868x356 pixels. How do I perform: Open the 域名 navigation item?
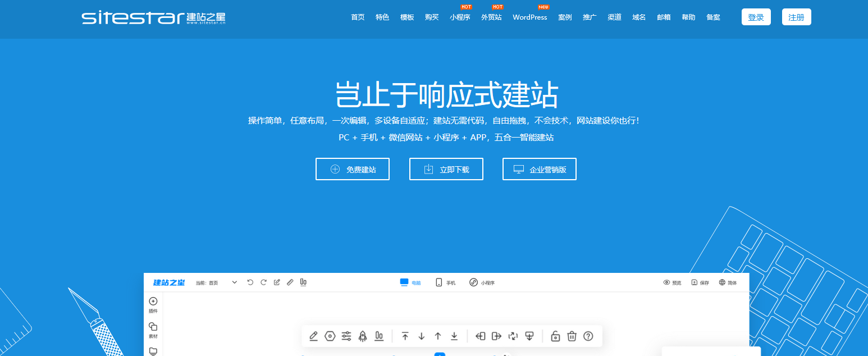(639, 17)
